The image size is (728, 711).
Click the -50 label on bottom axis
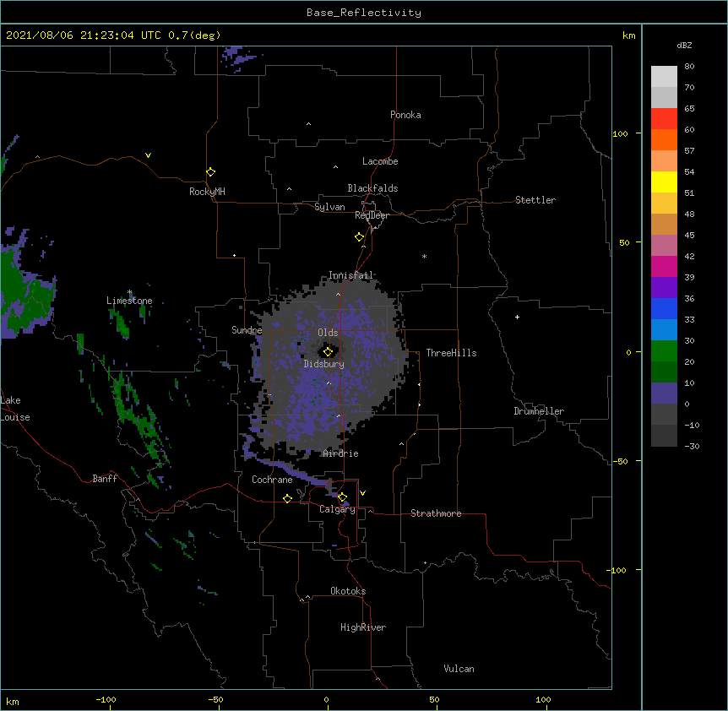pyautogui.click(x=215, y=699)
